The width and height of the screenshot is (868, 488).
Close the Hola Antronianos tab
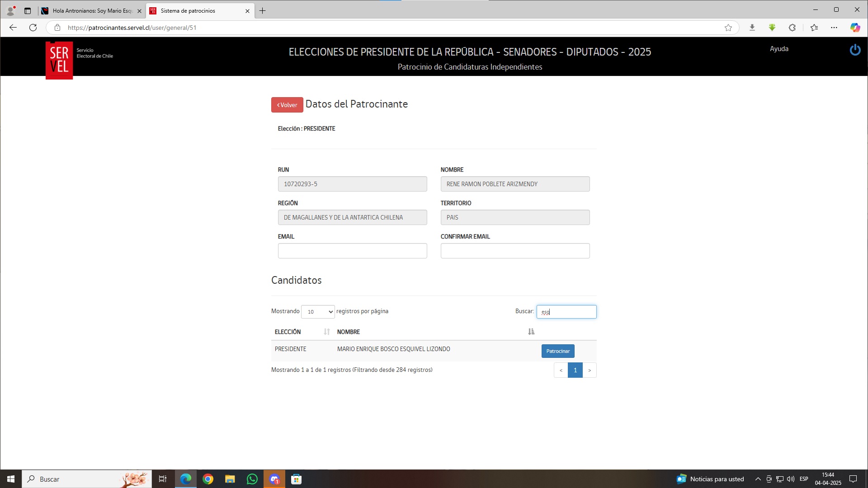coord(139,11)
